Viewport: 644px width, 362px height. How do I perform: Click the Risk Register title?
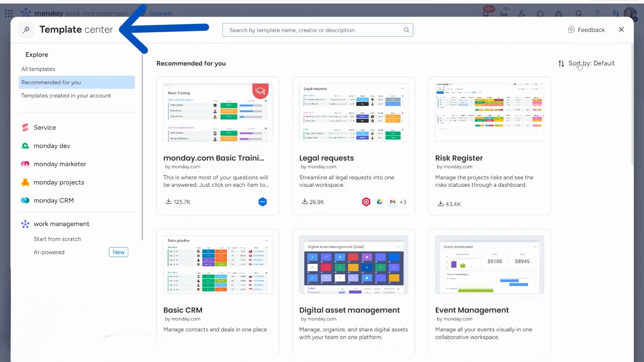(459, 158)
